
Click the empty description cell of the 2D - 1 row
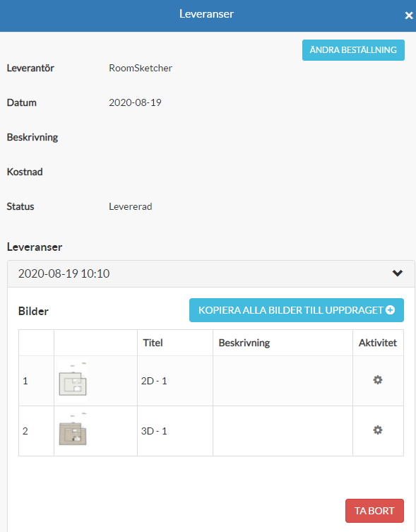283,381
